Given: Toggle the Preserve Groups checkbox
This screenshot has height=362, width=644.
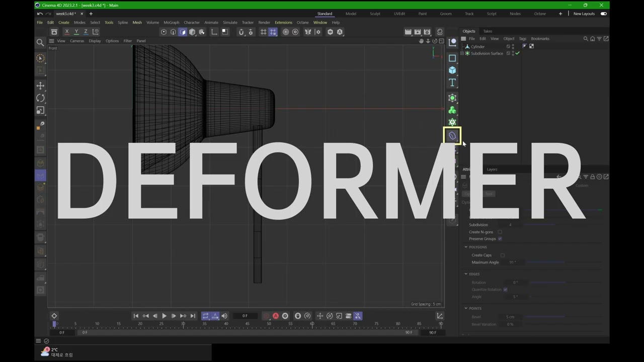Looking at the screenshot, I should coord(500,239).
